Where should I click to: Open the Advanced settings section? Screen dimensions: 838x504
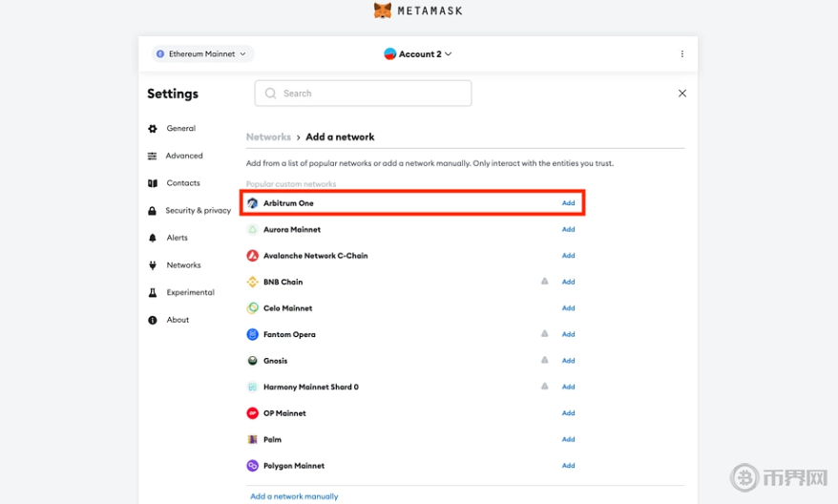coord(184,156)
